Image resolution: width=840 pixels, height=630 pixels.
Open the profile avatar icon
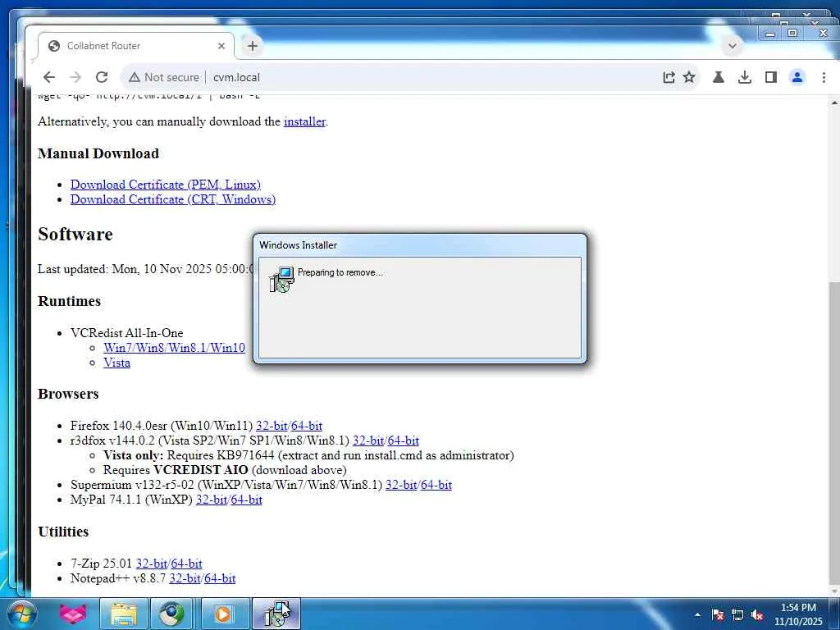click(797, 77)
